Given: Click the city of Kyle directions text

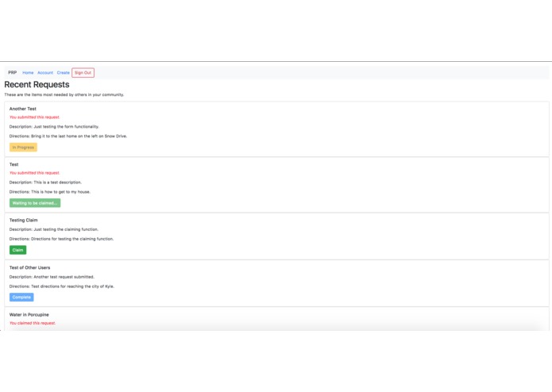Looking at the screenshot, I should pos(62,286).
